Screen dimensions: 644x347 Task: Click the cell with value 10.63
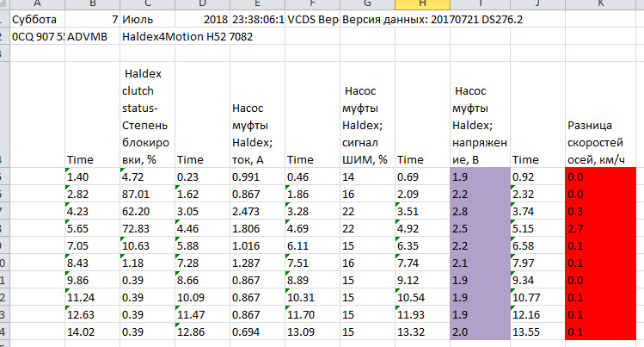click(x=147, y=245)
